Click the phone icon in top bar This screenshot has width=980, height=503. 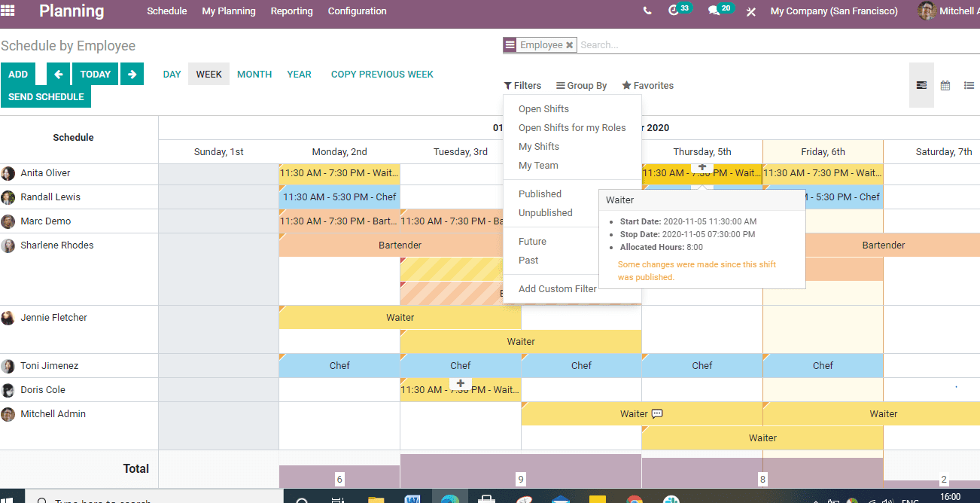click(x=647, y=11)
